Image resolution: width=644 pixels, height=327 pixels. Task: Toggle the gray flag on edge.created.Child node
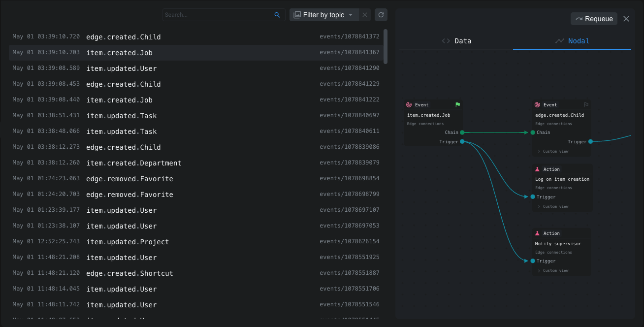coord(586,105)
